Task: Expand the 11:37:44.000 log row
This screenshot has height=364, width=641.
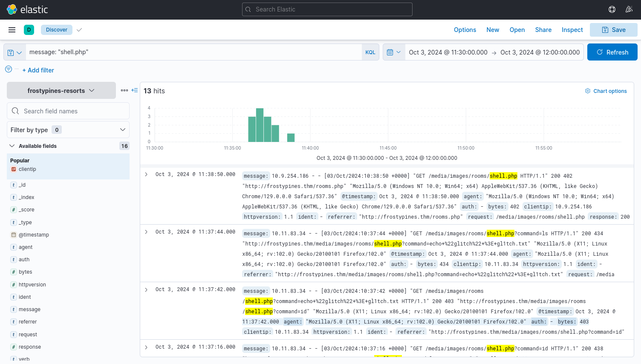Action: 146,232
